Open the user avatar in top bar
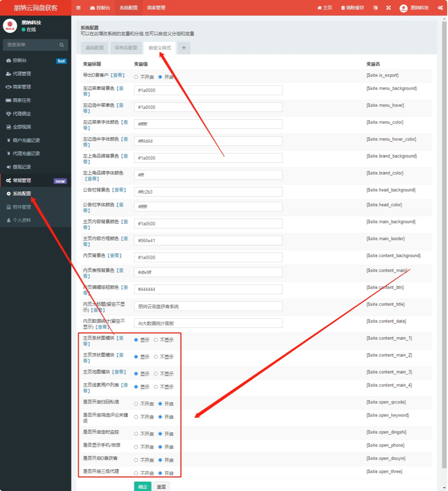The image size is (448, 491). 403,8
